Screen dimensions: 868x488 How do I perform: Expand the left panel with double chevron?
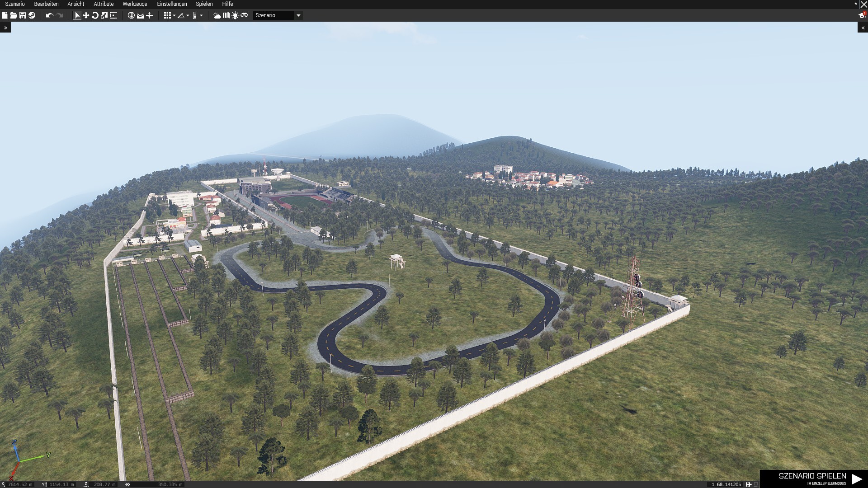5,28
